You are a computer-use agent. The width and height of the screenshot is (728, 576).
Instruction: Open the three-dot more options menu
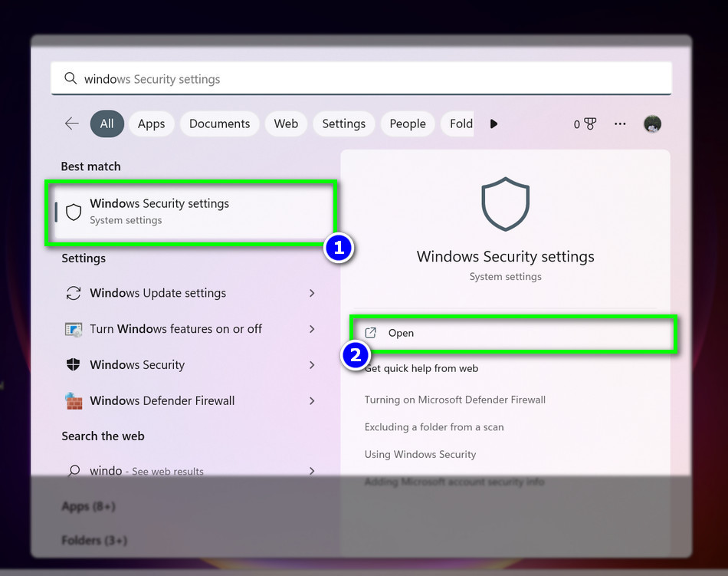pyautogui.click(x=620, y=123)
